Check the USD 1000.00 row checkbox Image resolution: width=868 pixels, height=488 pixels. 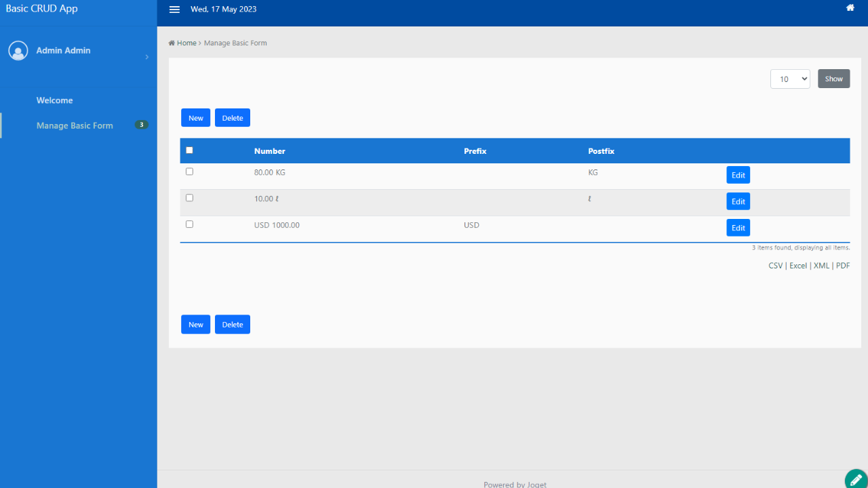click(x=189, y=224)
